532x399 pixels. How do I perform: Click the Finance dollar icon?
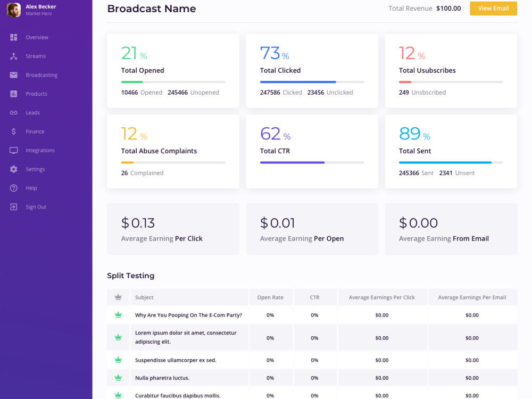(x=14, y=131)
